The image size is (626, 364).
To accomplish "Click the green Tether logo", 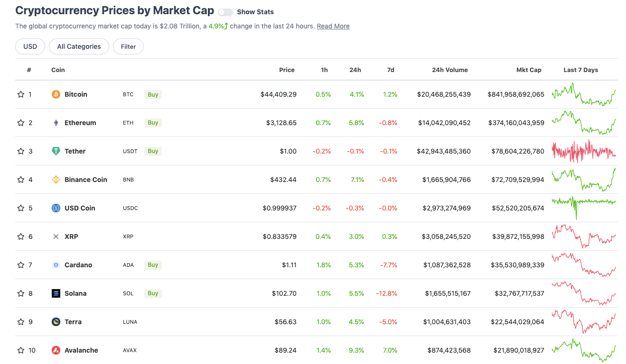I will coord(56,151).
